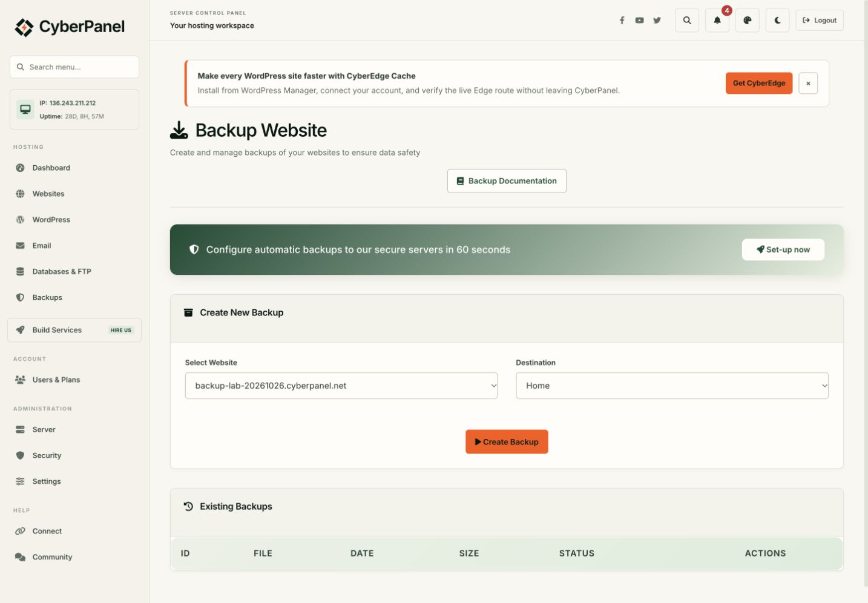Open the Twitter link icon
This screenshot has width=868, height=603.
click(657, 20)
